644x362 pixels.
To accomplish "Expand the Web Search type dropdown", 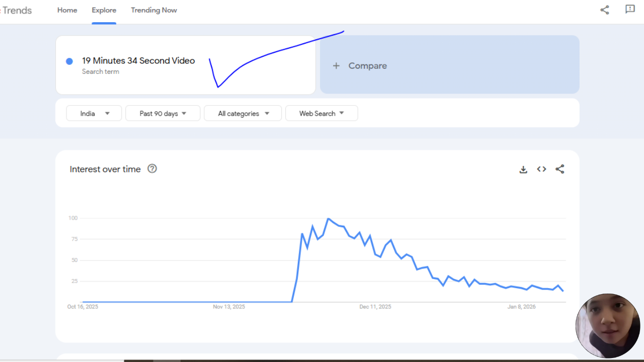I will [x=321, y=114].
